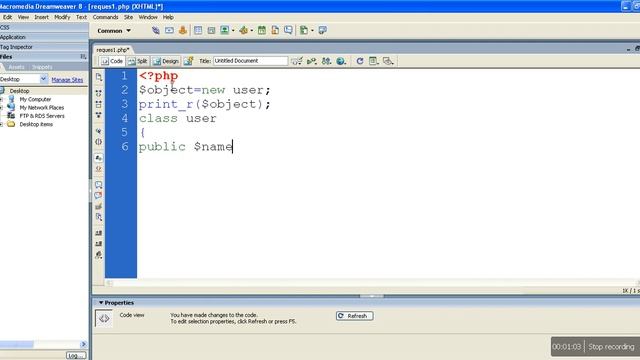
Task: Open the Images dropdown arrow
Action: [x=233, y=31]
